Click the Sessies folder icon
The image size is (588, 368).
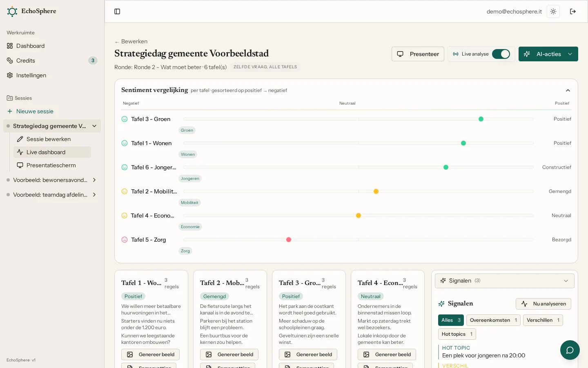[9, 98]
